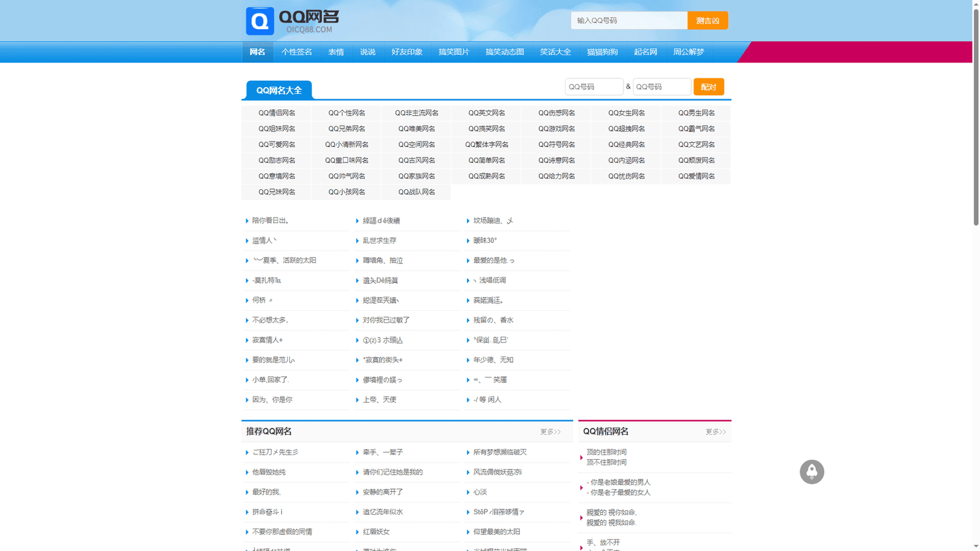Click the 对你我已过敏了 nickname entry

pos(387,320)
